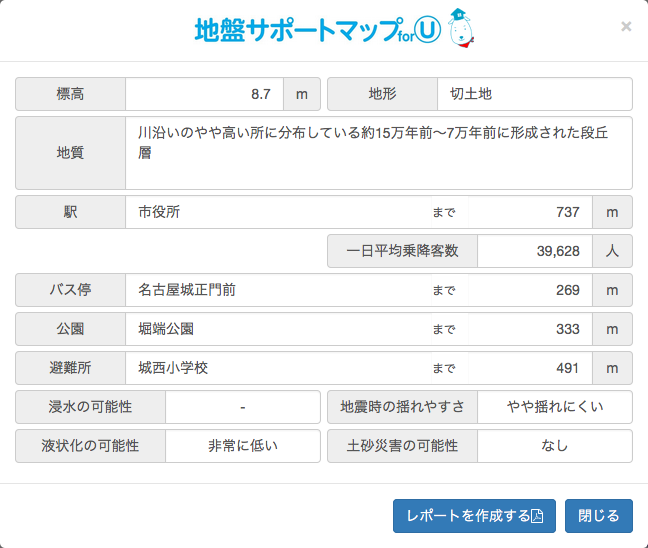Click the まで text in the 駅 row
Screen dimensions: 648x548
[444, 212]
